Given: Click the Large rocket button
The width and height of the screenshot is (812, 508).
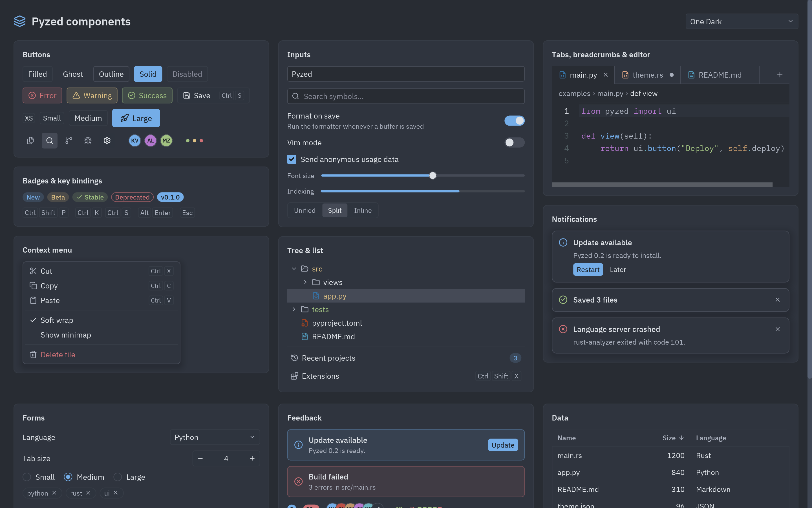Looking at the screenshot, I should click(x=136, y=118).
